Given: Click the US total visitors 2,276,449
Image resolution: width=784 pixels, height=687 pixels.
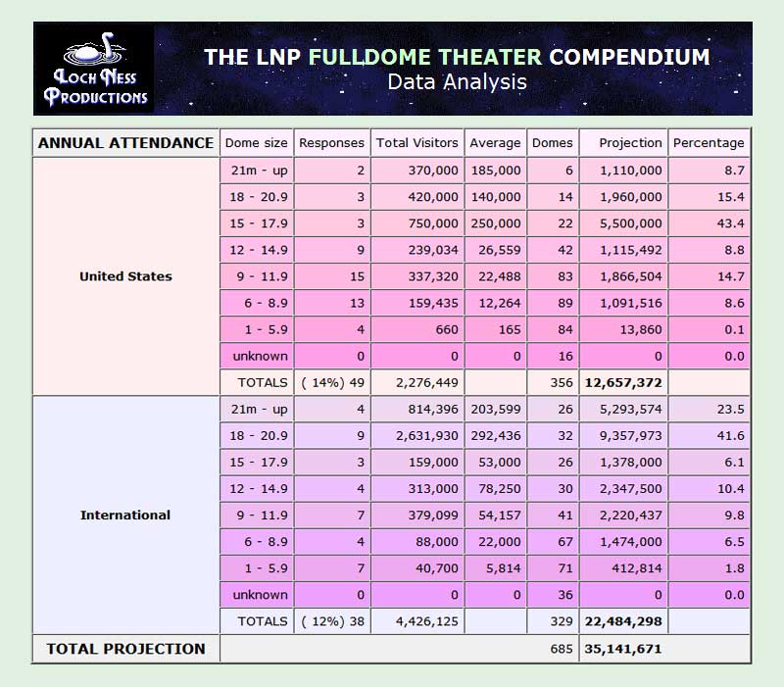Looking at the screenshot, I should (417, 383).
